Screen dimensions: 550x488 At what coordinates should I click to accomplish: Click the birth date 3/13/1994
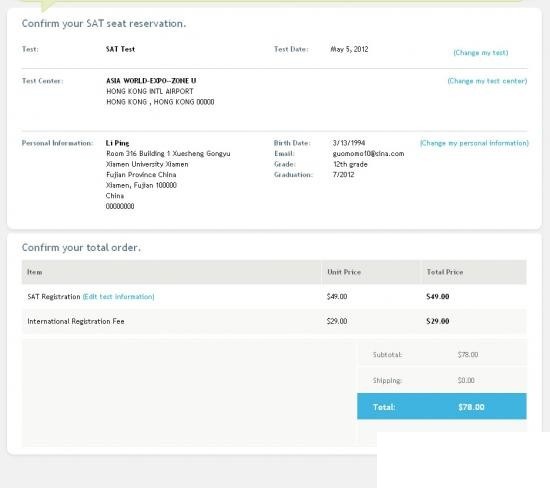click(x=349, y=143)
